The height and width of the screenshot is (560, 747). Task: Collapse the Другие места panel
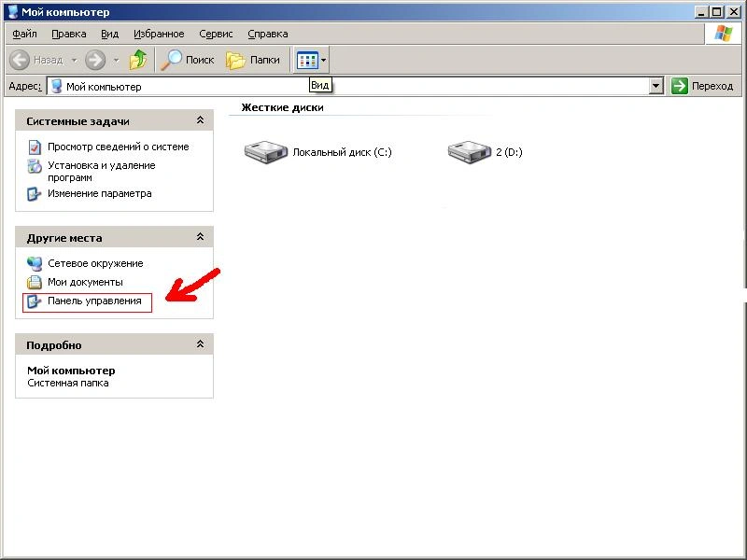click(x=200, y=238)
